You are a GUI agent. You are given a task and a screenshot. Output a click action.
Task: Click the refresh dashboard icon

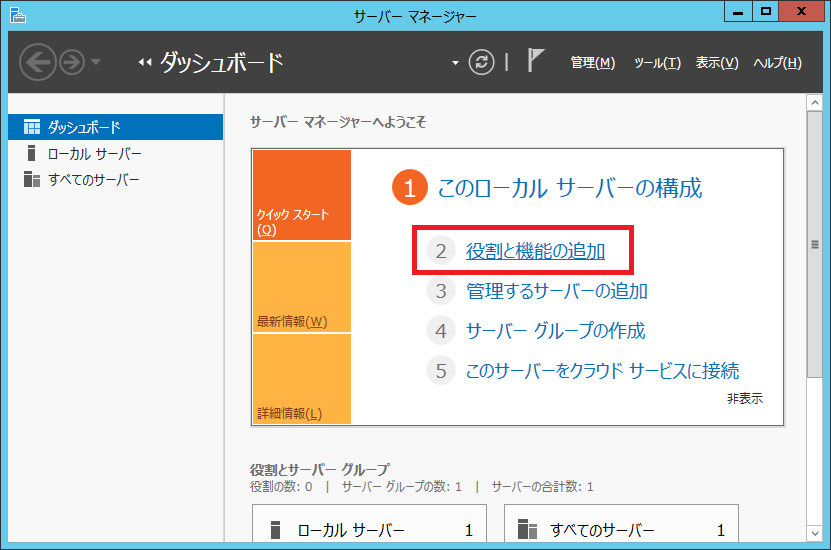pyautogui.click(x=483, y=62)
